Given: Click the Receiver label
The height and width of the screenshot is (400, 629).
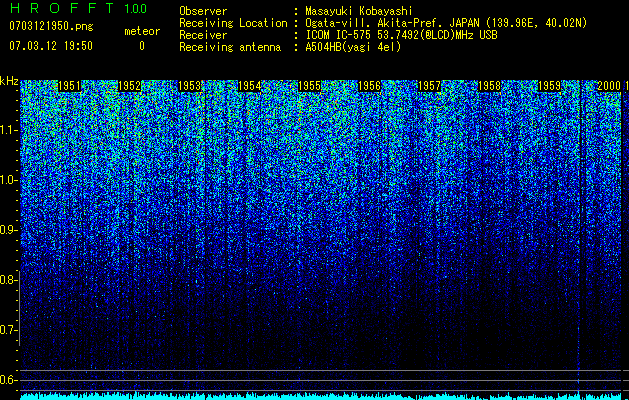Looking at the screenshot, I should (x=203, y=35).
